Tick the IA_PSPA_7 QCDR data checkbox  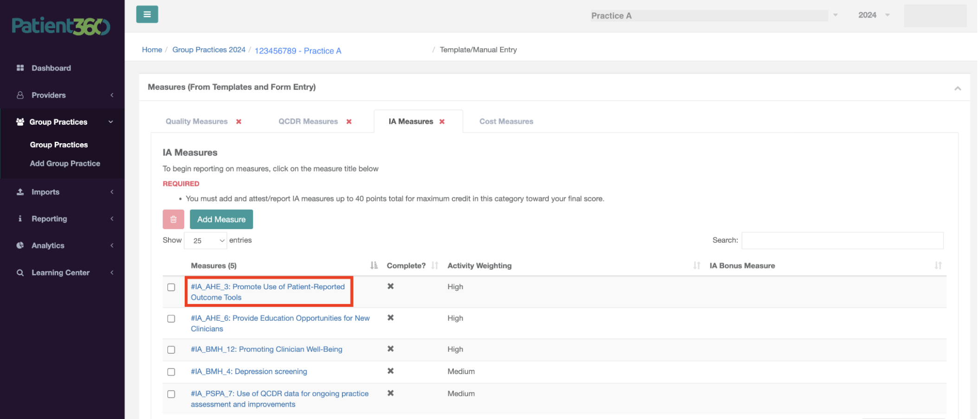(x=171, y=394)
